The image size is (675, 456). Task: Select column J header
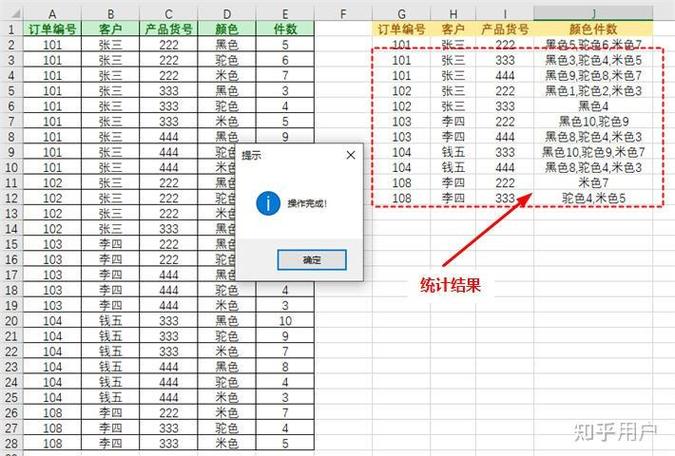[593, 14]
